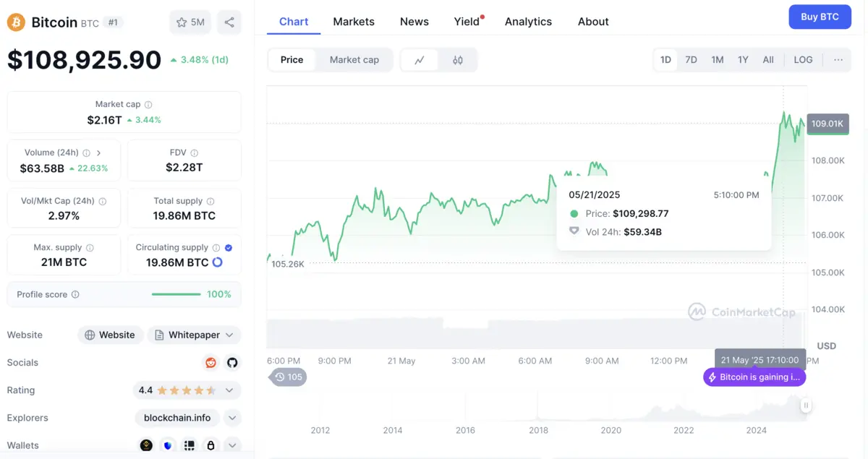Show info for Volume (24h)
868x459 pixels.
(87, 153)
